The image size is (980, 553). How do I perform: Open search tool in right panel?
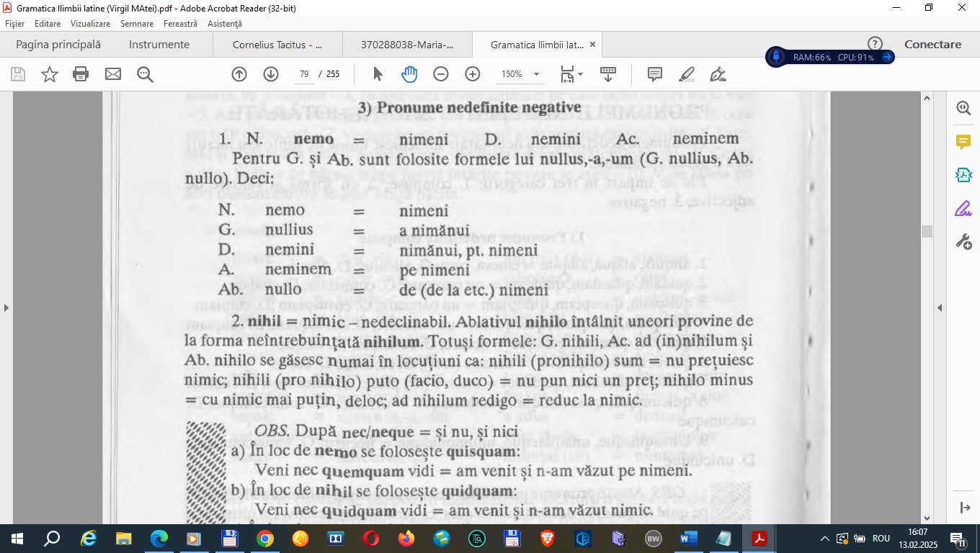pyautogui.click(x=963, y=108)
